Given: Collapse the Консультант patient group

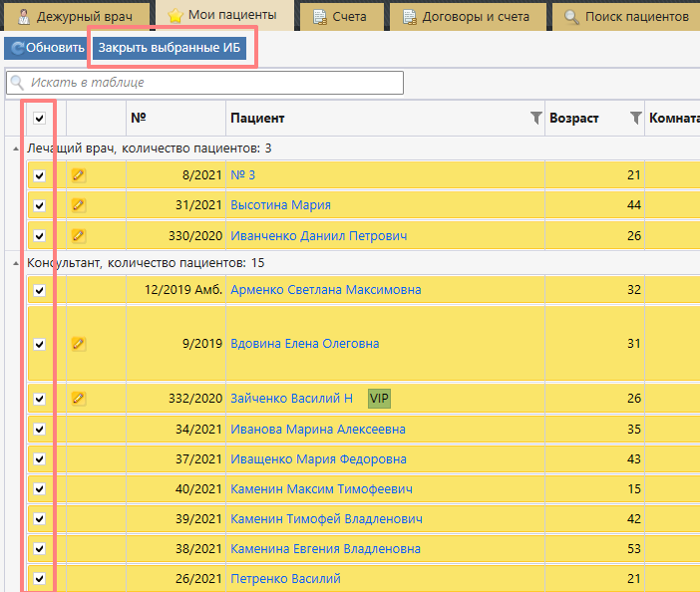Looking at the screenshot, I should (15, 263).
